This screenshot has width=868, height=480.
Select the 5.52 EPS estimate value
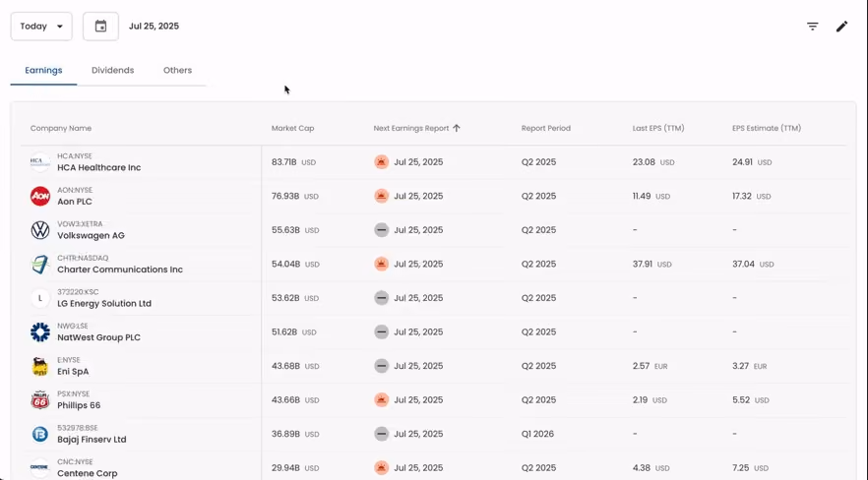tap(741, 399)
